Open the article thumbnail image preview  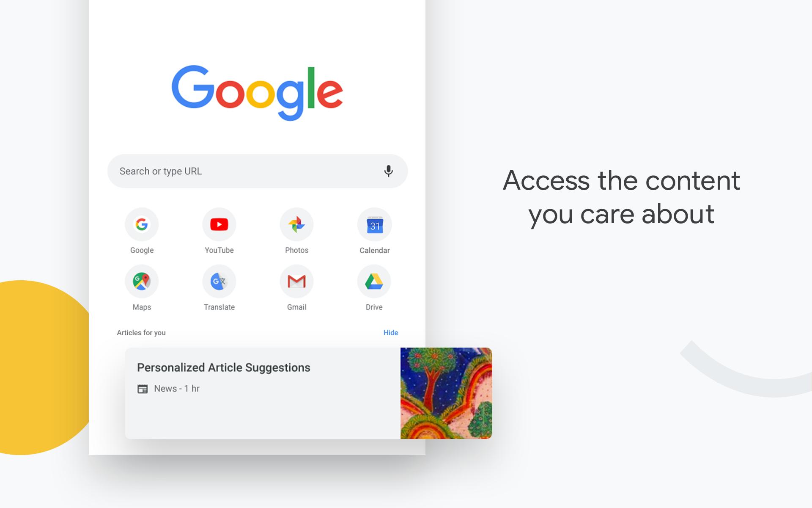point(446,393)
